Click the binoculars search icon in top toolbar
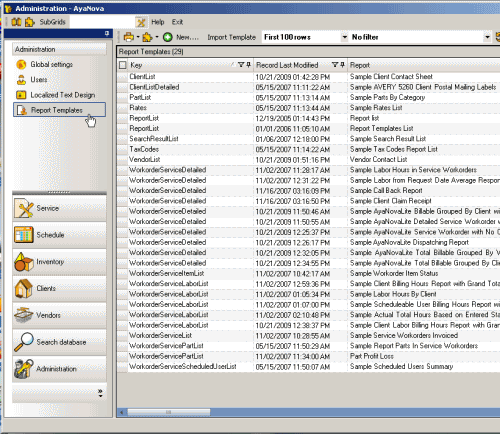The height and width of the screenshot is (434, 500). (16, 22)
